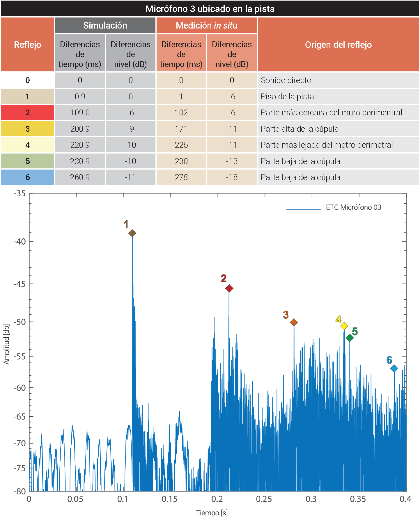Click the Origen del reflejo header
Image resolution: width=420 pixels, height=518 pixels.
click(x=338, y=45)
